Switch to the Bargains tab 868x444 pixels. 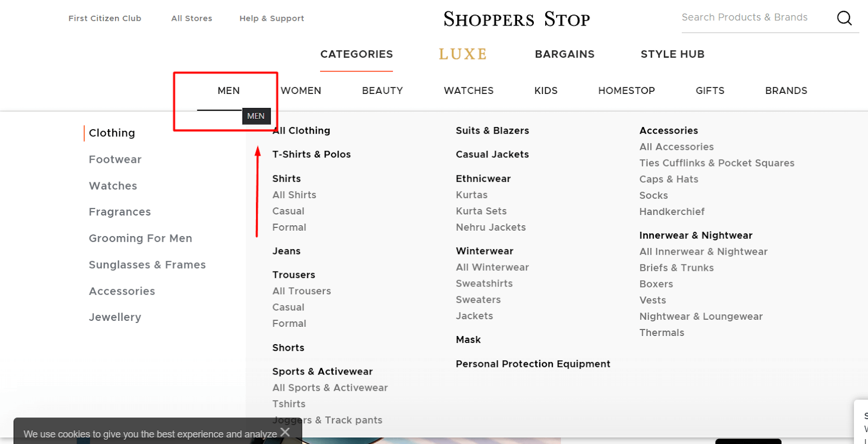(x=564, y=54)
